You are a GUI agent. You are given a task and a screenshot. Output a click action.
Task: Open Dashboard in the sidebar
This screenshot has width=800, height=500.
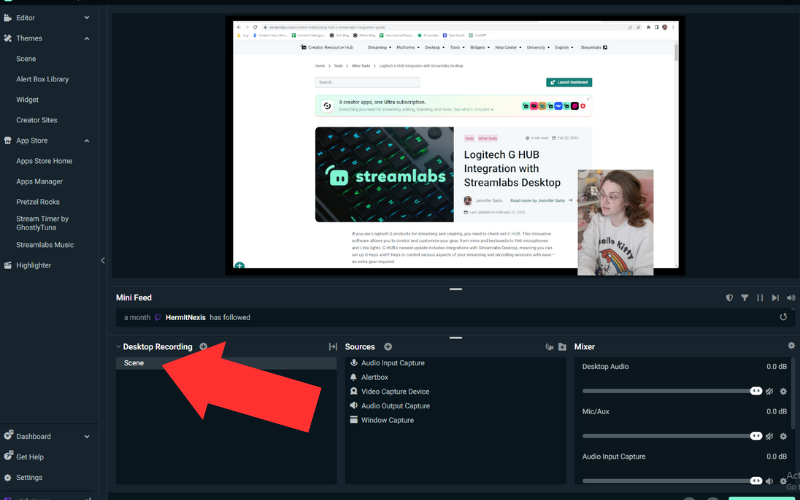pyautogui.click(x=33, y=436)
